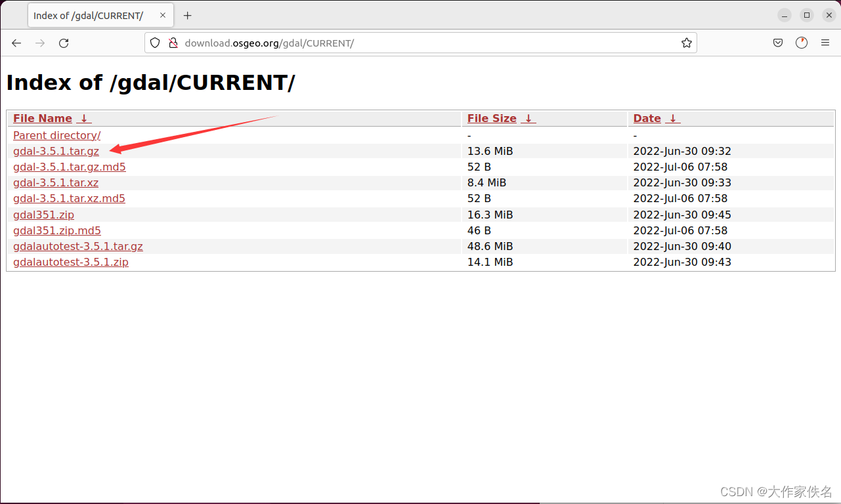The image size is (841, 504).
Task: Open gdal-3.5.1.tar.xz.md5 checksum
Action: point(69,199)
